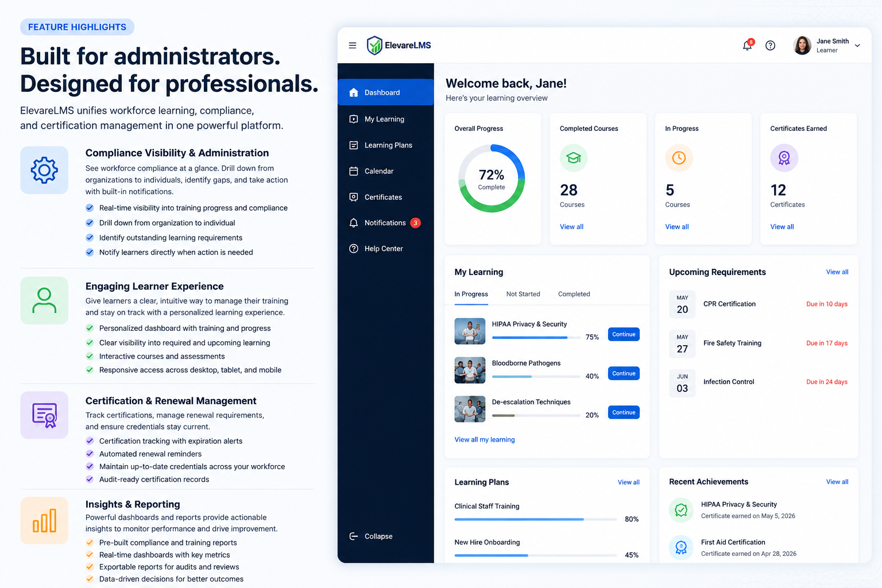This screenshot has height=588, width=882.
Task: Click the orange clock In Progress icon
Action: [x=679, y=158]
